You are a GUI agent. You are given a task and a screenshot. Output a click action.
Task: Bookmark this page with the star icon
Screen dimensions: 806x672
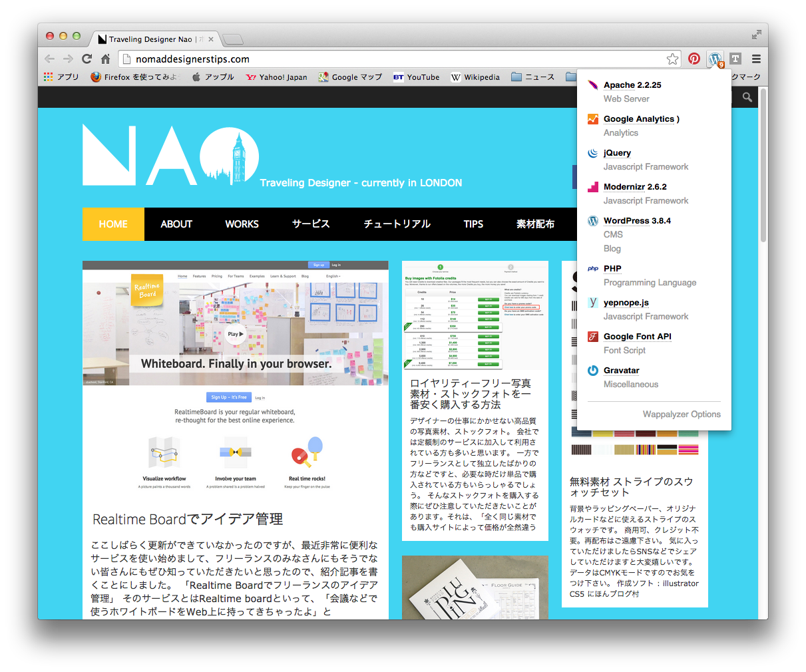pos(673,59)
